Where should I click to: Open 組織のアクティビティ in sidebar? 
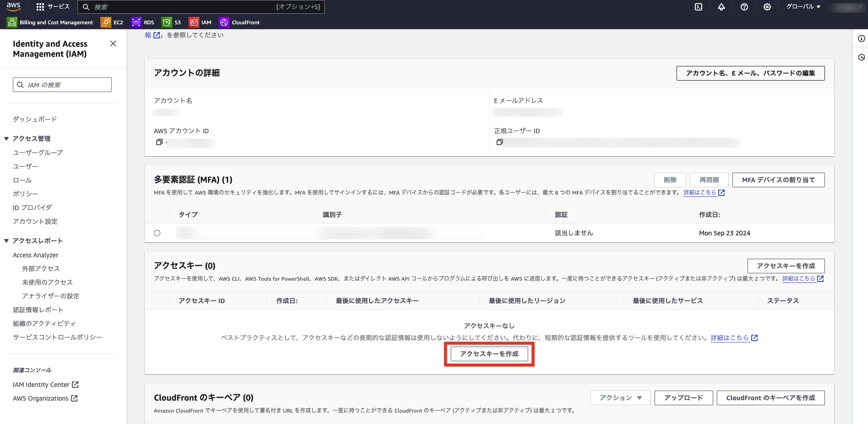tap(44, 323)
